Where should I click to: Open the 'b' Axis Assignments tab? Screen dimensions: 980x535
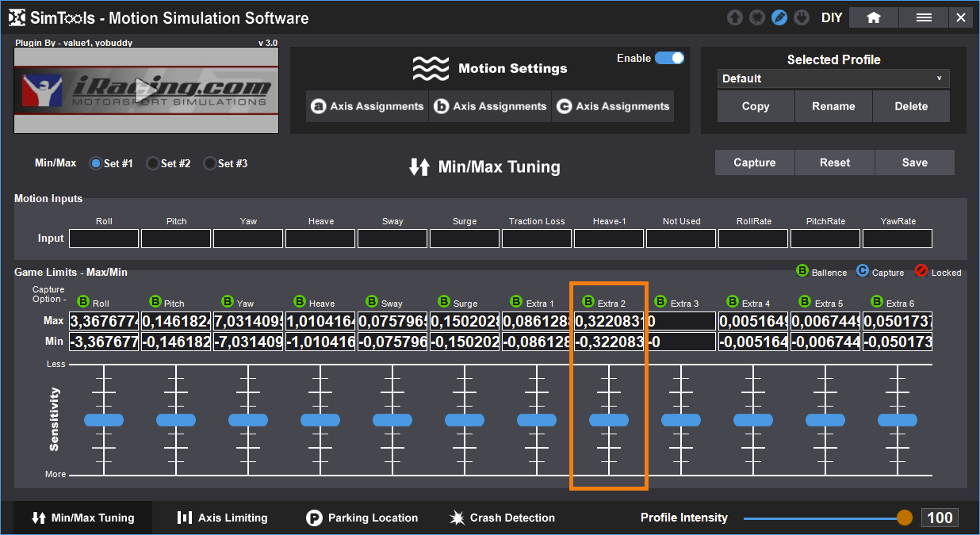coord(490,106)
